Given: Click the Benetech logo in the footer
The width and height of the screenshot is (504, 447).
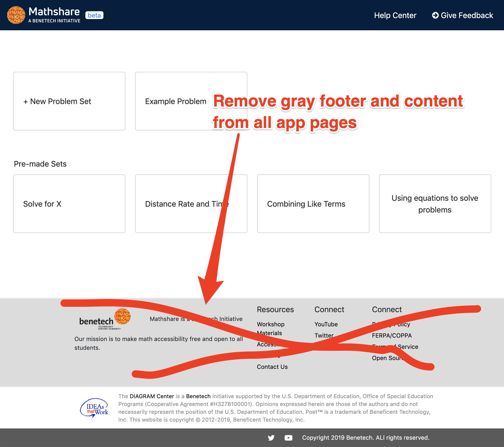Looking at the screenshot, I should tap(96, 321).
